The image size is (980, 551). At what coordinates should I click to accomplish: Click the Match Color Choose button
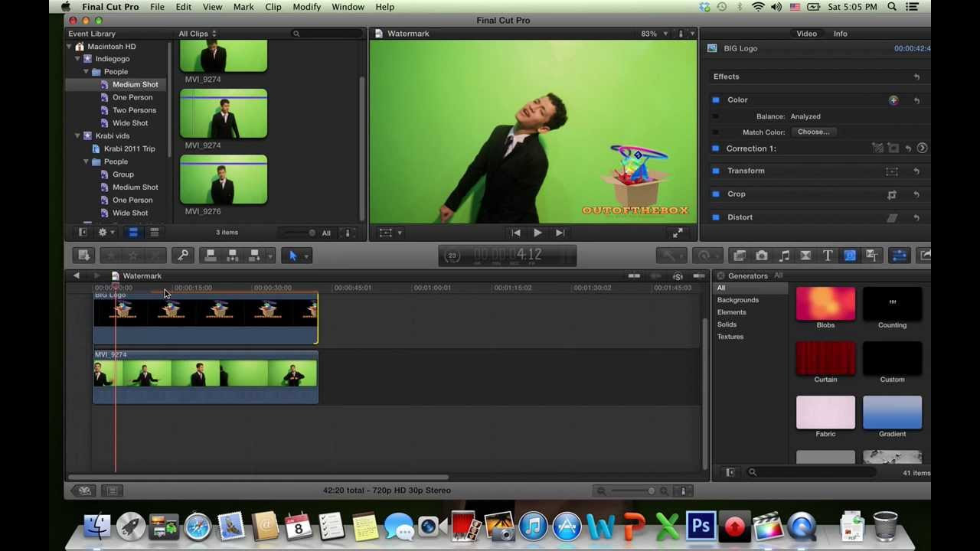813,132
